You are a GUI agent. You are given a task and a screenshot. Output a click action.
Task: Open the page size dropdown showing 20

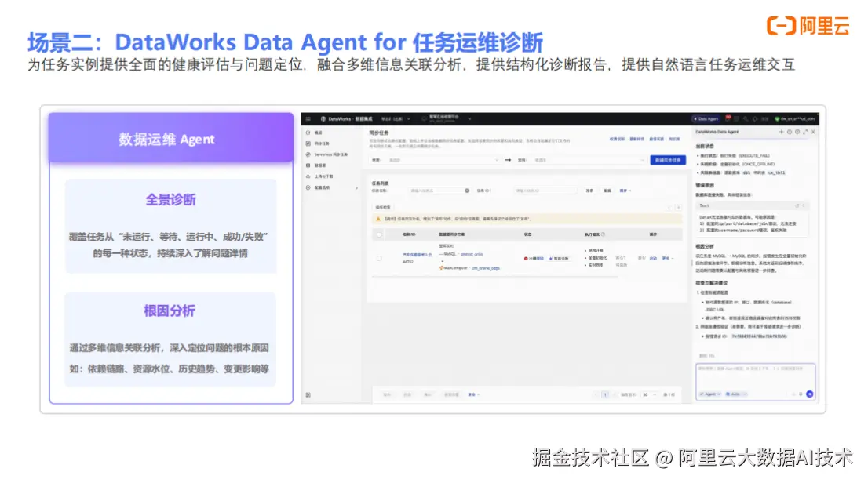[x=649, y=395]
